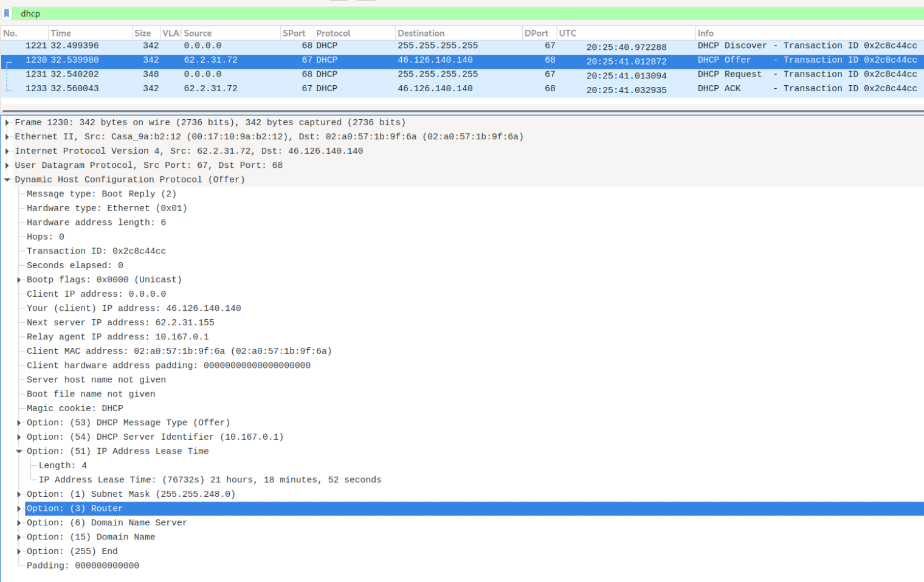Expand Option 6 Domain Name Server

point(19,523)
